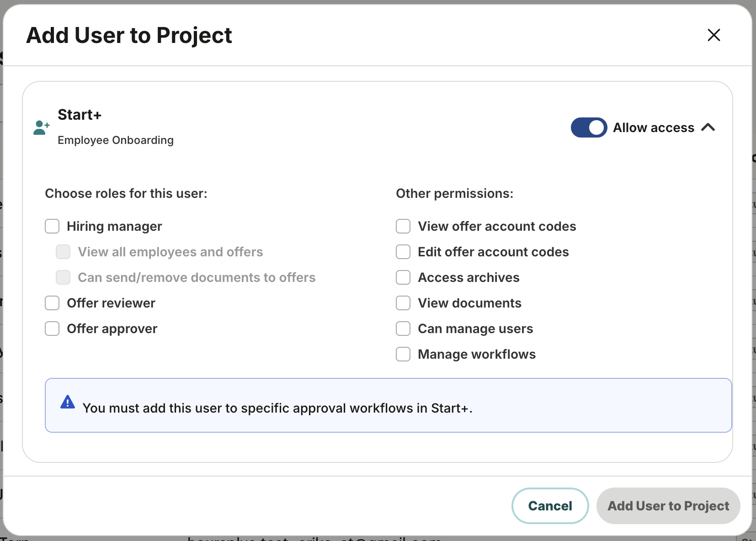Close the Add User to Project dialog
This screenshot has height=541, width=756.
coord(713,35)
